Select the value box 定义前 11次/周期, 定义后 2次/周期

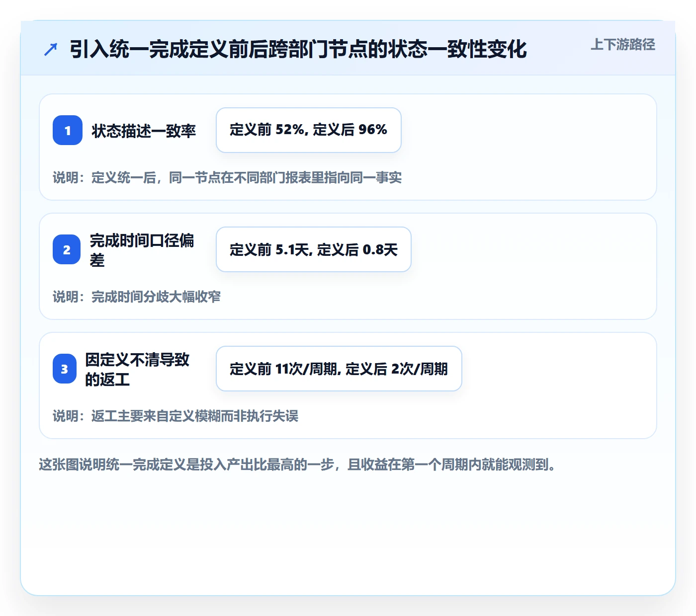(x=339, y=369)
